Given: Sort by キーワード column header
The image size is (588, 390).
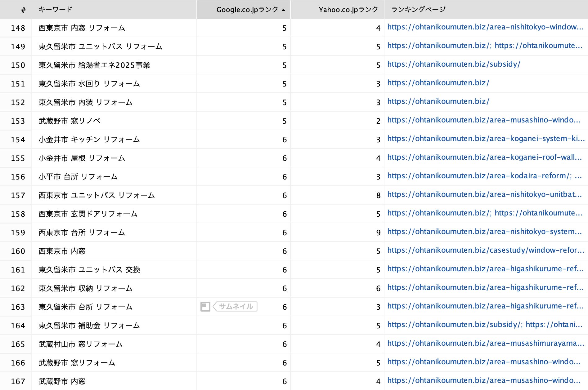Looking at the screenshot, I should click(55, 10).
